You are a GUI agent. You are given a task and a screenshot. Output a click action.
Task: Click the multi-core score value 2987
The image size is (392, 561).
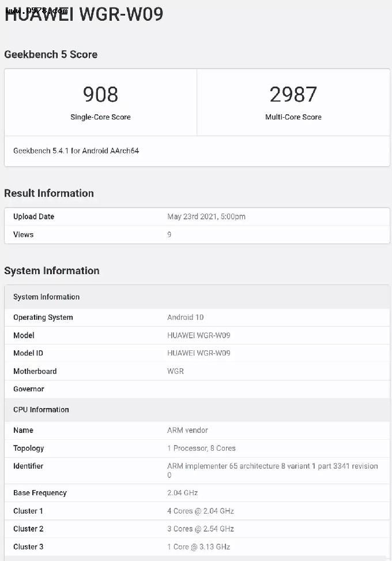tap(293, 95)
